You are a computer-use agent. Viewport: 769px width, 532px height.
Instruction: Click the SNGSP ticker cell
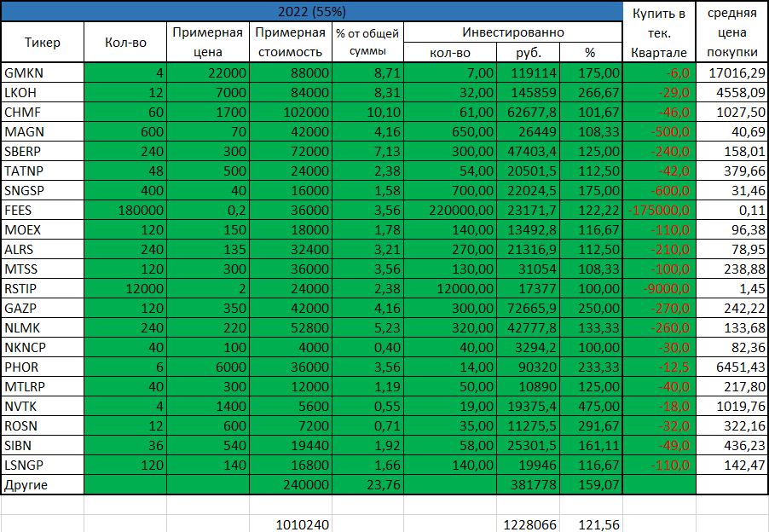(43, 191)
